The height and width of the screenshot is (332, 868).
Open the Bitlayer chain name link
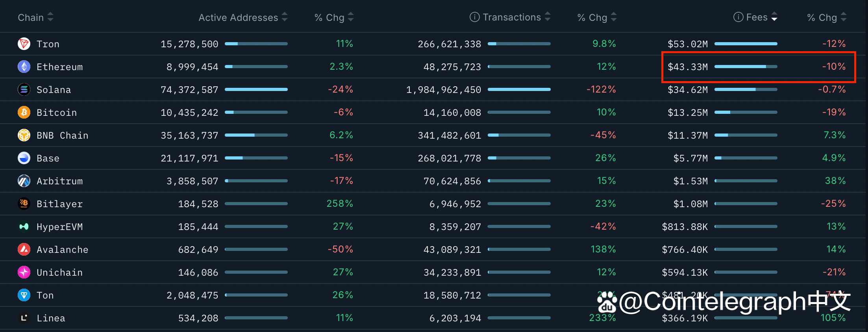[x=59, y=204]
